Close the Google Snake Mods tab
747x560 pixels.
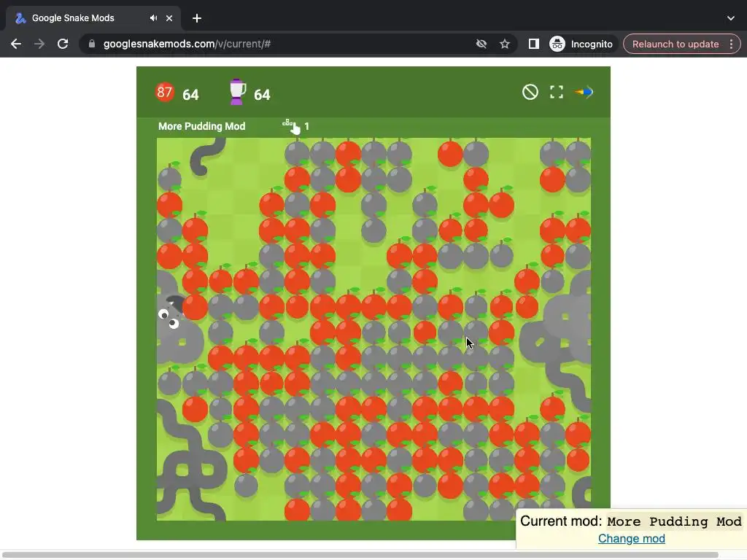tap(169, 18)
